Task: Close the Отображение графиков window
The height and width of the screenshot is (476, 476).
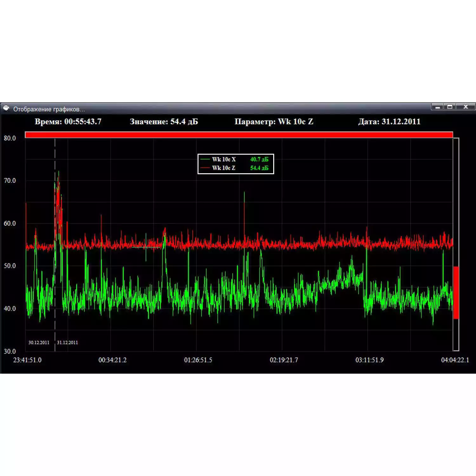Action: (x=466, y=107)
